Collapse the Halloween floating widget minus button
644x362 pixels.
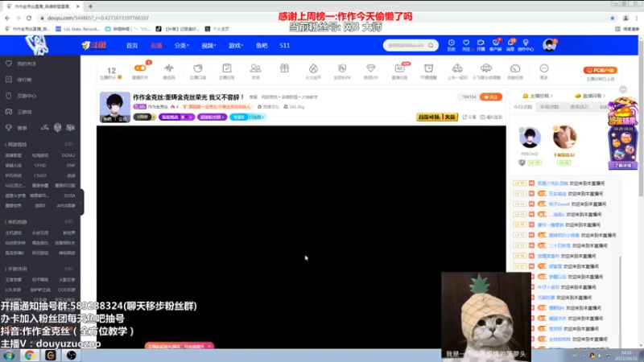[623, 89]
